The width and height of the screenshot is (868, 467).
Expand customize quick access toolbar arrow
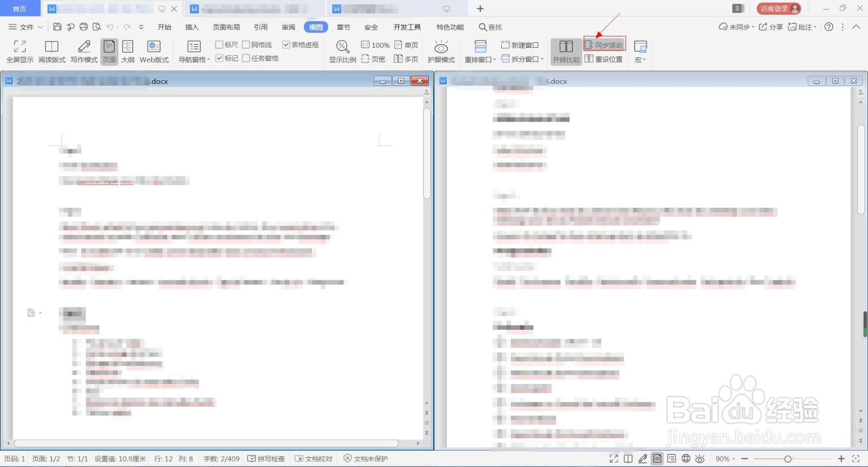[141, 27]
